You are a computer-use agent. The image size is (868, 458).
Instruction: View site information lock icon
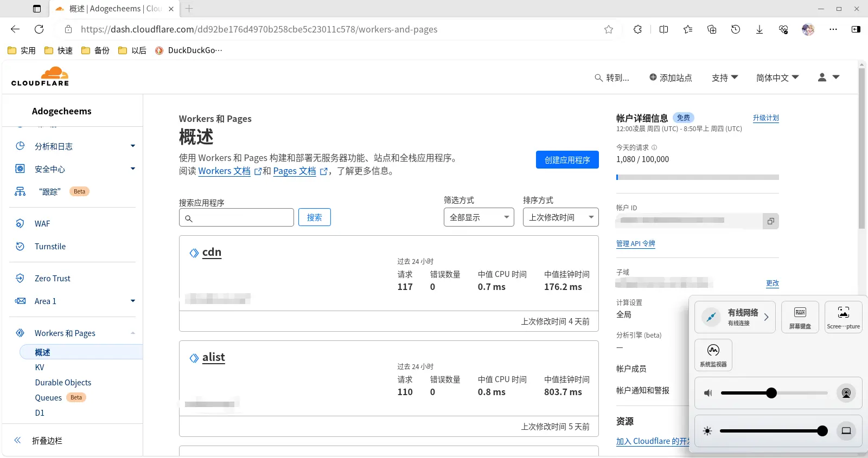(x=68, y=29)
